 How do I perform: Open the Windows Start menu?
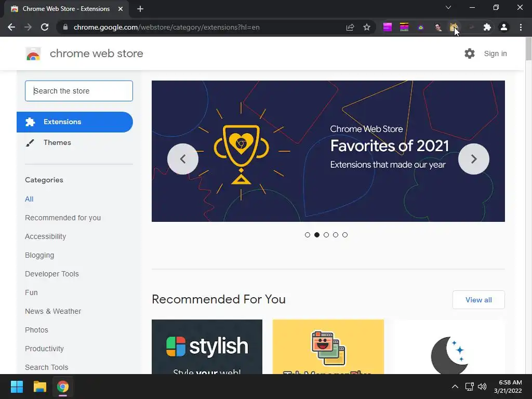click(x=17, y=387)
